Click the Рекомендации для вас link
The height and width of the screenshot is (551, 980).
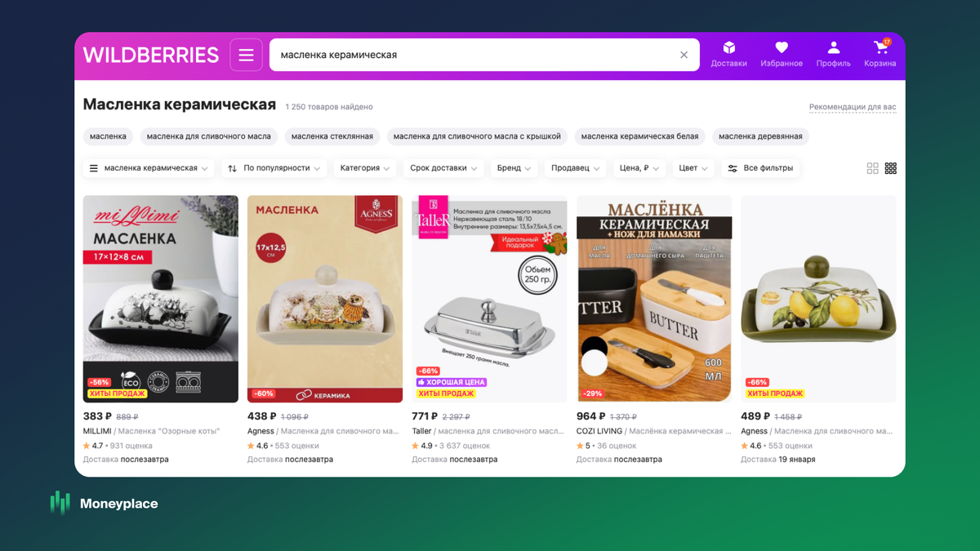(x=853, y=107)
